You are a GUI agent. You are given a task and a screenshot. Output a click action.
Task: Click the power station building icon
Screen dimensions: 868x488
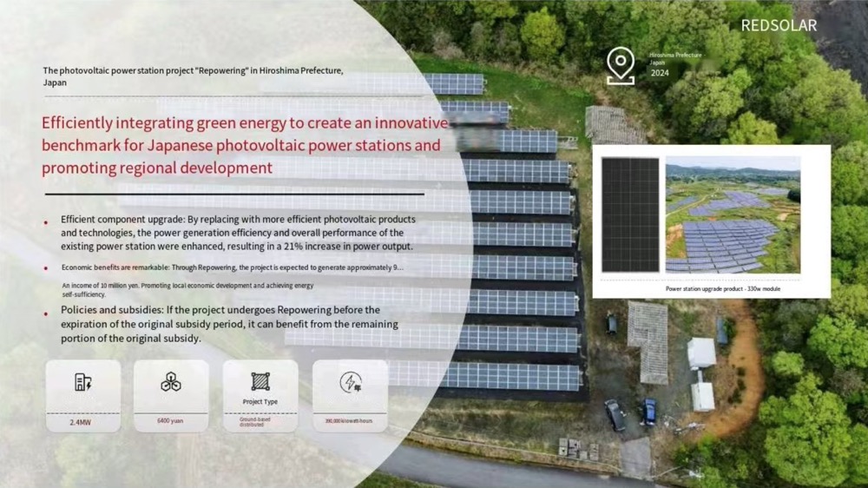tap(83, 382)
